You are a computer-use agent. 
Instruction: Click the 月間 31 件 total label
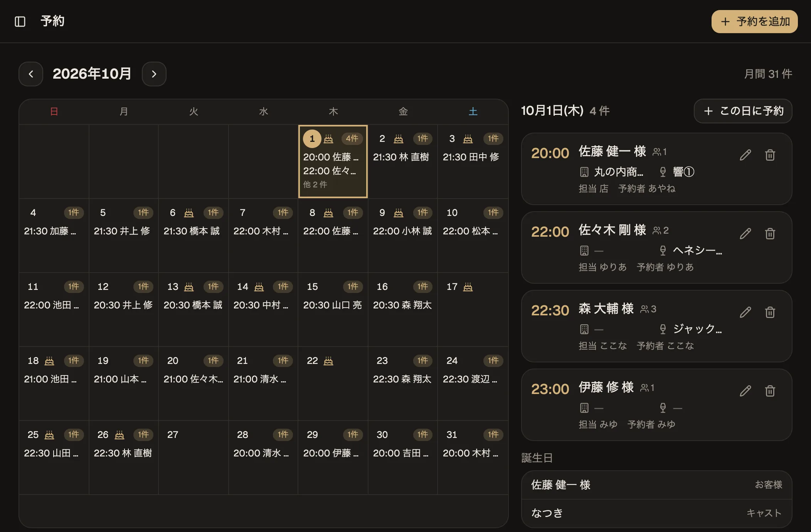click(768, 74)
